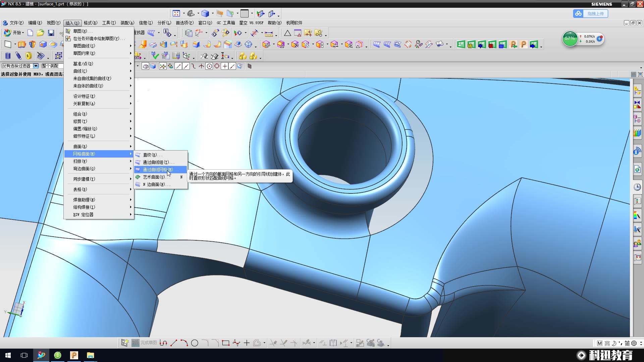Click the 57% performance indicator circle
The height and width of the screenshot is (362, 644).
(570, 39)
